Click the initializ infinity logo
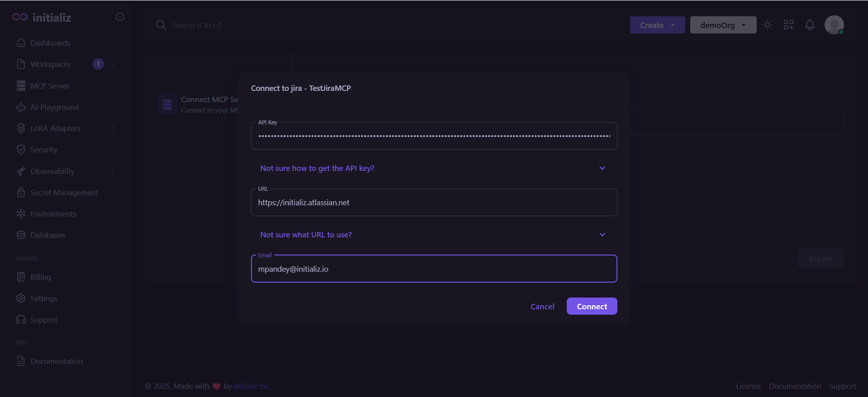 [20, 17]
